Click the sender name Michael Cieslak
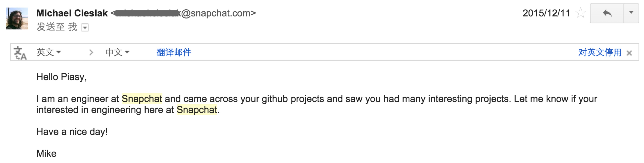This screenshot has width=644, height=163. coord(72,13)
